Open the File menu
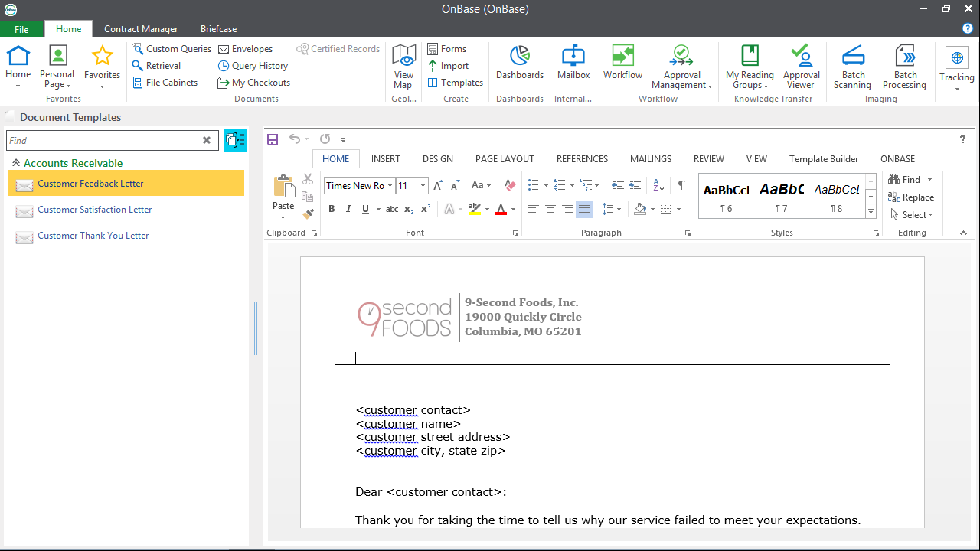This screenshot has height=551, width=980. point(21,29)
